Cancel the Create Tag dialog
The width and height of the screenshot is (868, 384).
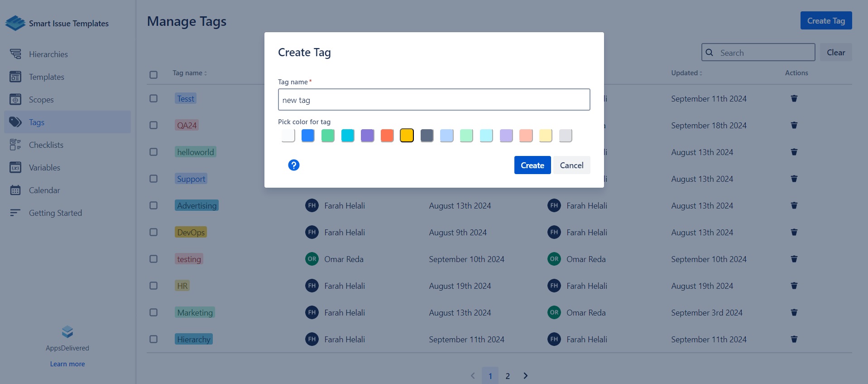pos(571,165)
